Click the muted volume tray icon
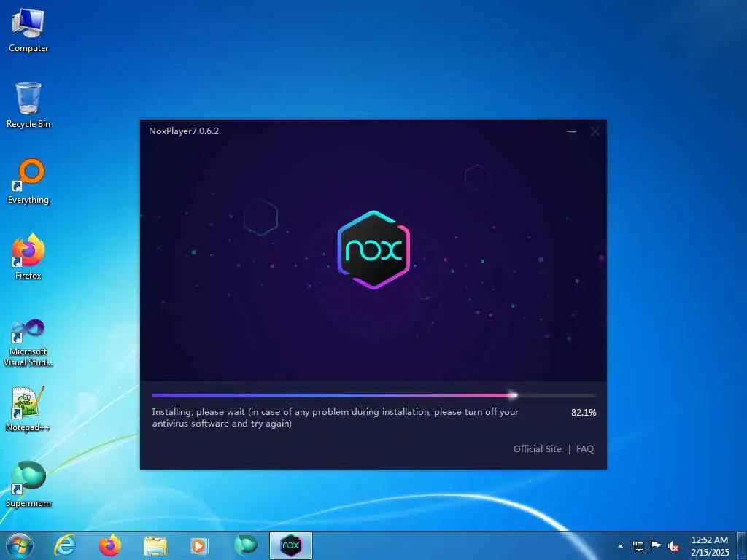 673,547
